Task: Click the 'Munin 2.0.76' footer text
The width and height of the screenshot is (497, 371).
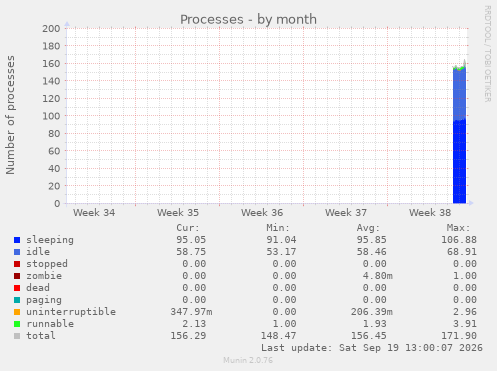Action: pos(248,360)
